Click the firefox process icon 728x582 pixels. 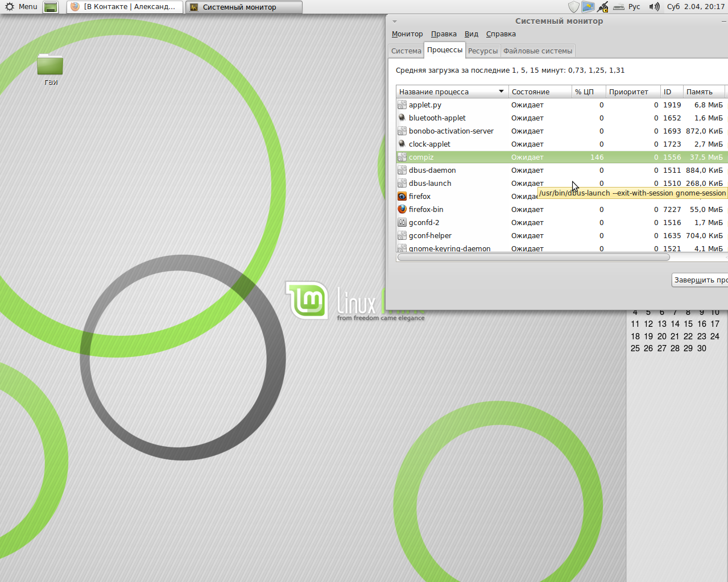pos(402,196)
